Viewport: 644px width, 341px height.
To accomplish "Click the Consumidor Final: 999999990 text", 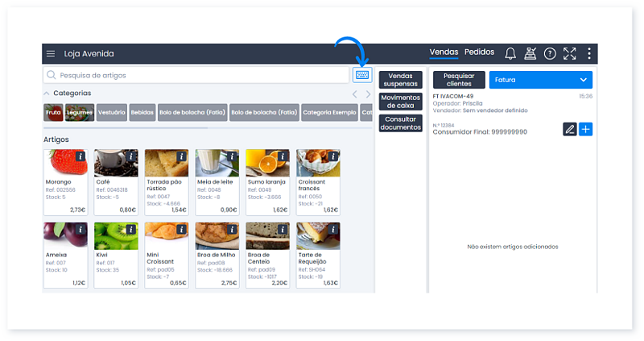I will [480, 132].
